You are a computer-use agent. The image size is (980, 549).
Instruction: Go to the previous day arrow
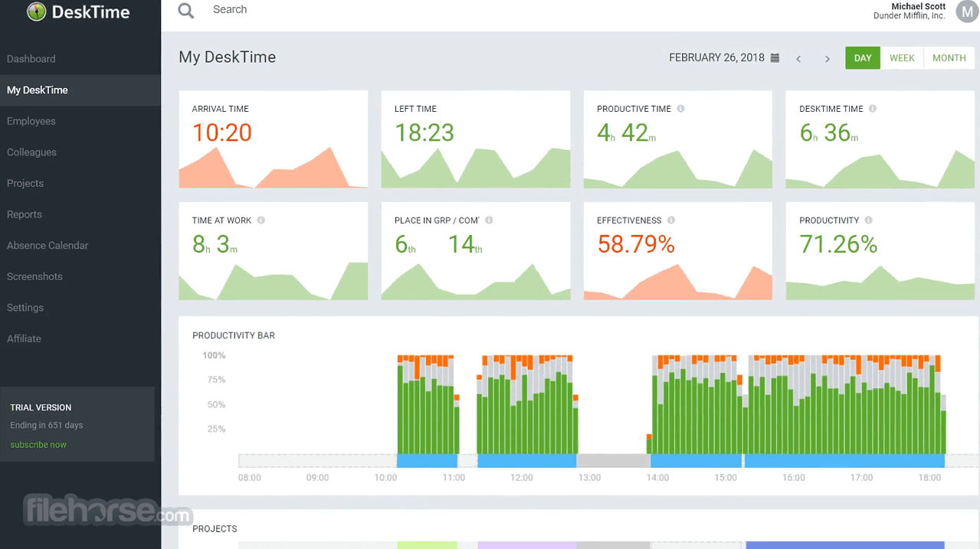798,58
